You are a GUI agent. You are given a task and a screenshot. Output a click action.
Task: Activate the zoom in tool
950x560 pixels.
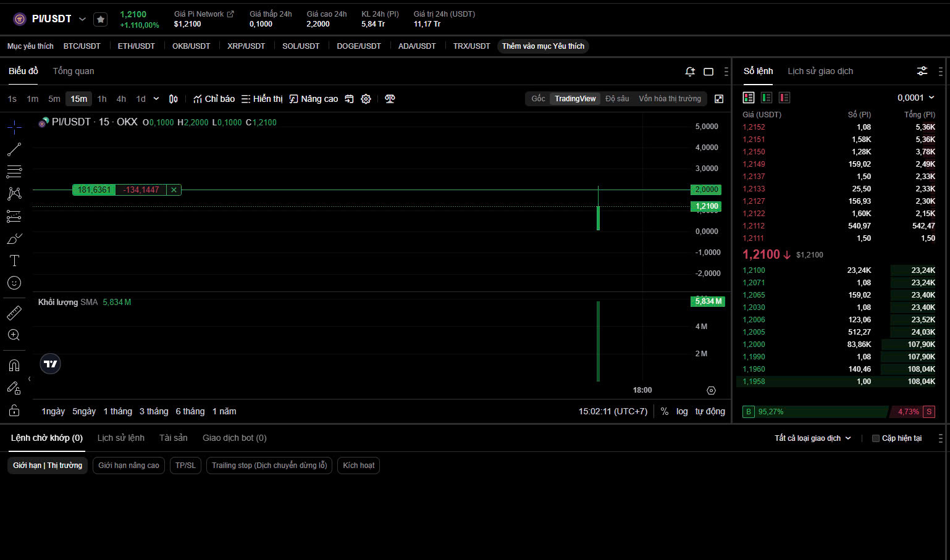pos(14,335)
